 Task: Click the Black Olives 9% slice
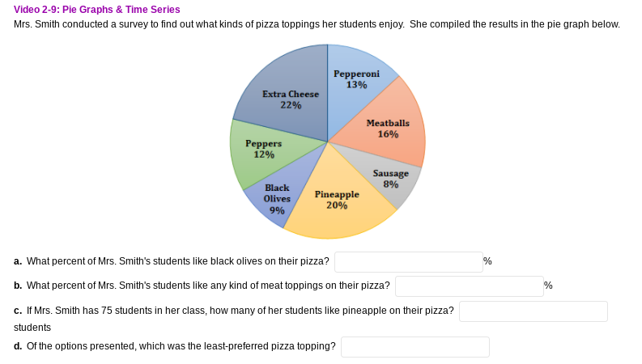click(x=277, y=198)
